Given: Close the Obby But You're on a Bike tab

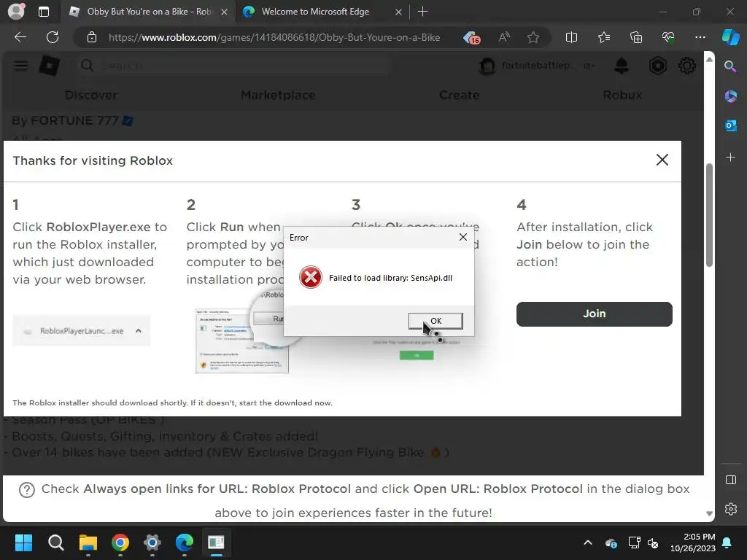Looking at the screenshot, I should [224, 12].
